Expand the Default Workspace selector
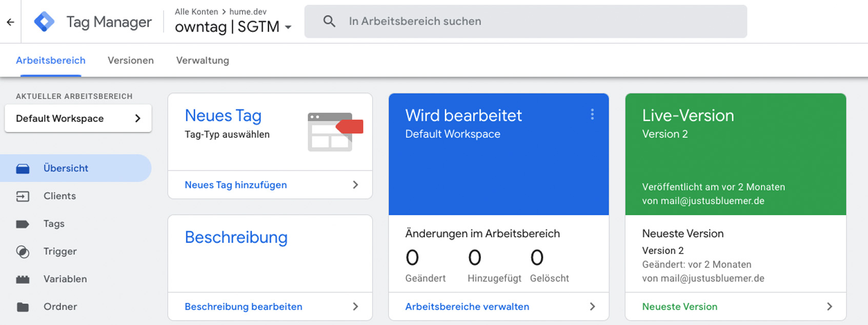Viewport: 868px width, 325px height. [x=78, y=118]
